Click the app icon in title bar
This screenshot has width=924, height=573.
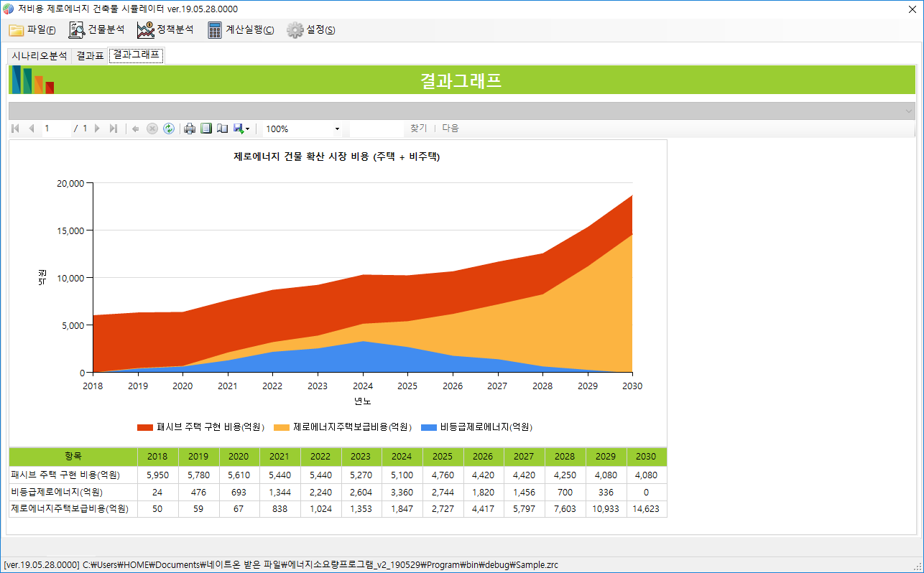click(x=9, y=9)
